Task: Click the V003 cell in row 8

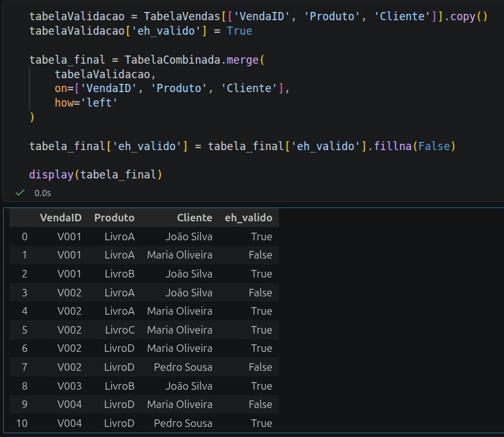Action: click(69, 386)
